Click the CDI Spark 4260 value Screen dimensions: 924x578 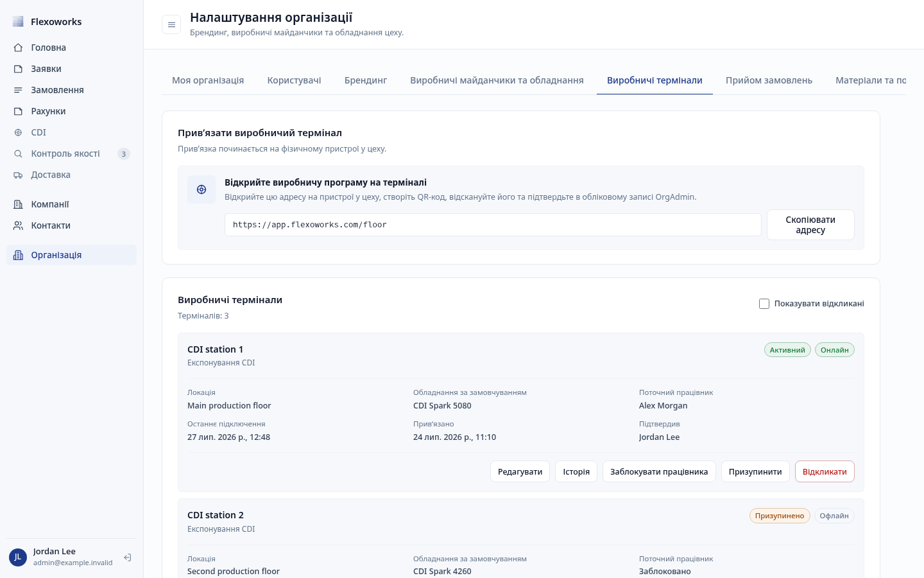click(x=442, y=572)
